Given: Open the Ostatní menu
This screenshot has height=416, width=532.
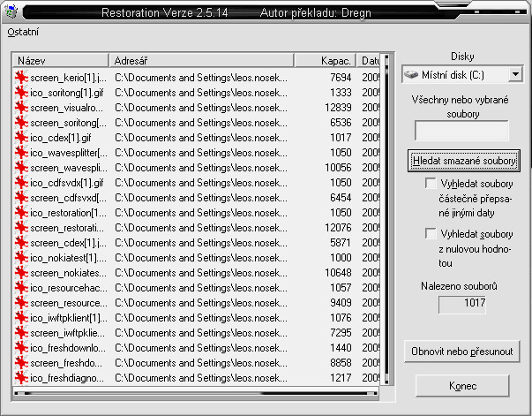Looking at the screenshot, I should [x=23, y=32].
